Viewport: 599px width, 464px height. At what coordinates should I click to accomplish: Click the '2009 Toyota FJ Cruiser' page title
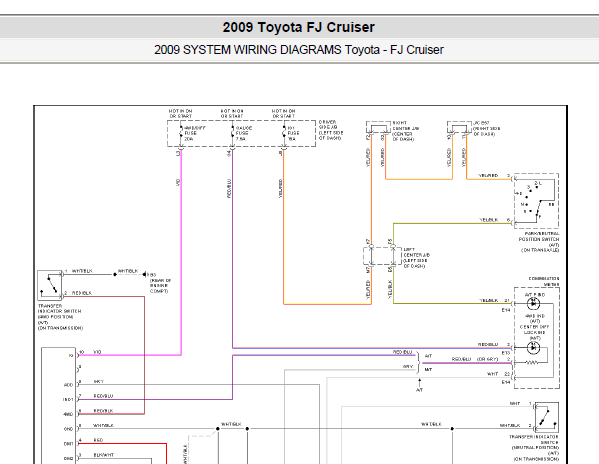(298, 27)
